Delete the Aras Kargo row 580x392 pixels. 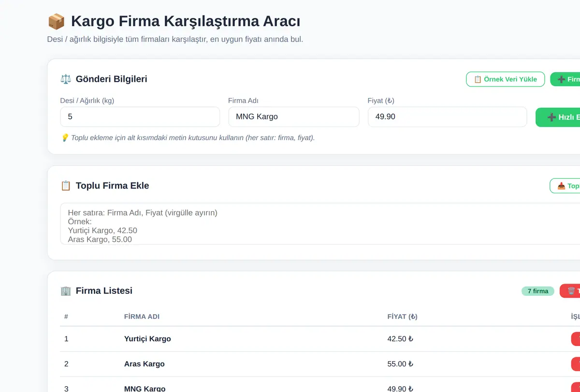[x=576, y=364]
